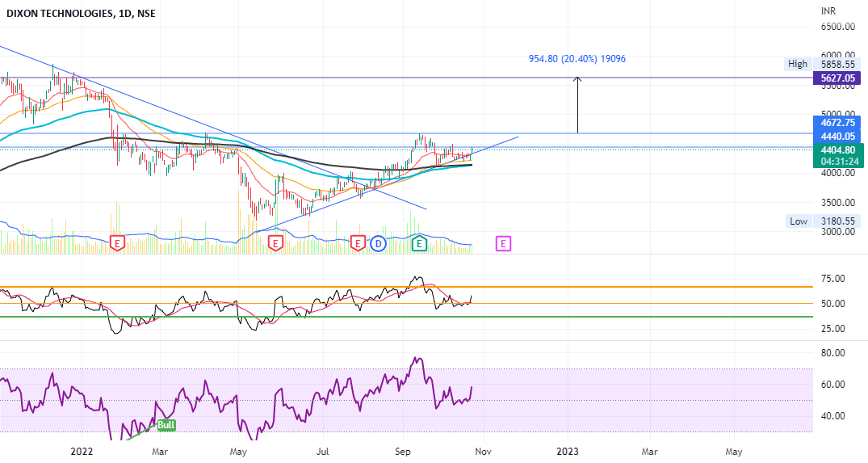
Task: Select the green Bull divergence label
Action: click(x=166, y=425)
